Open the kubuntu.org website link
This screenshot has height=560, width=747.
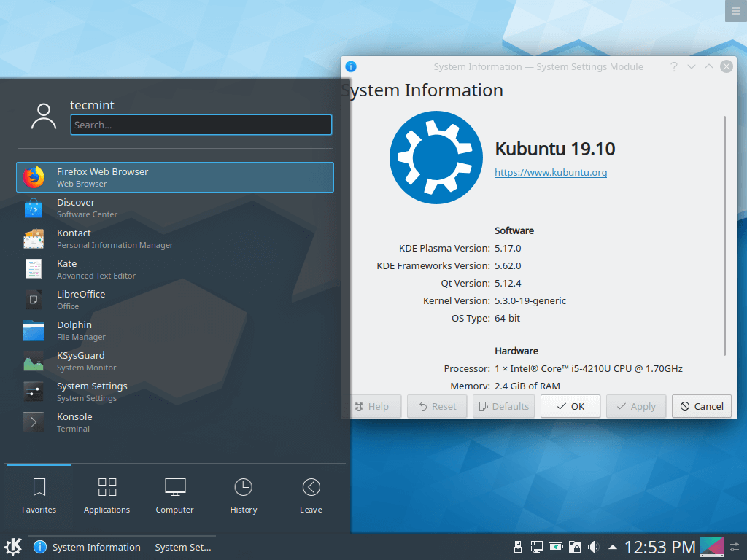tap(551, 173)
